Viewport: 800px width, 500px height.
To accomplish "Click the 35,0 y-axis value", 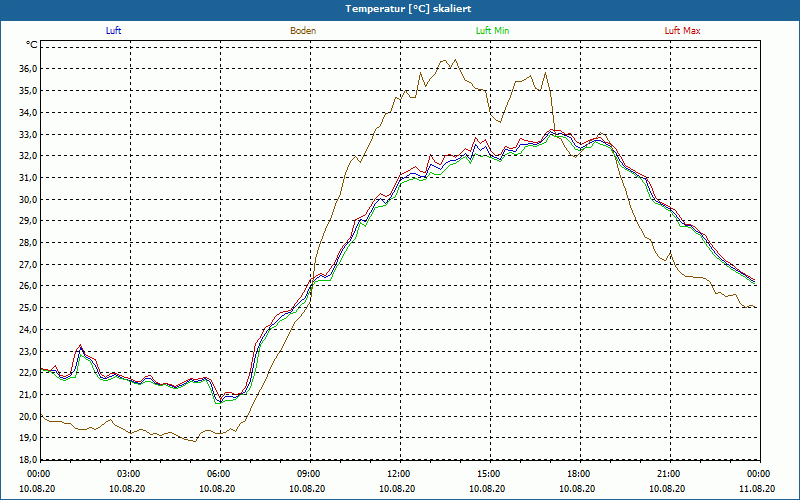I will coord(28,91).
